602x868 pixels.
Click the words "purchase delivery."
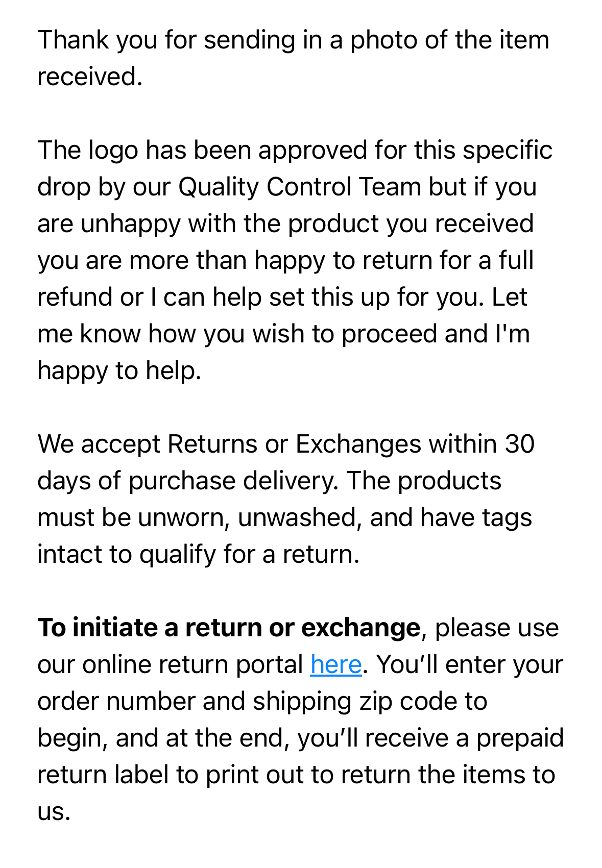click(233, 481)
